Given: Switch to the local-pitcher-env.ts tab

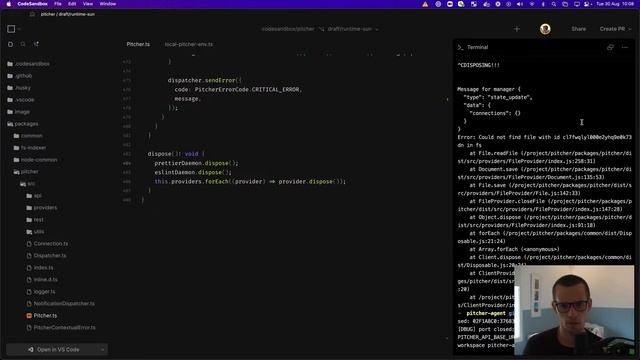Looking at the screenshot, I should tap(189, 44).
